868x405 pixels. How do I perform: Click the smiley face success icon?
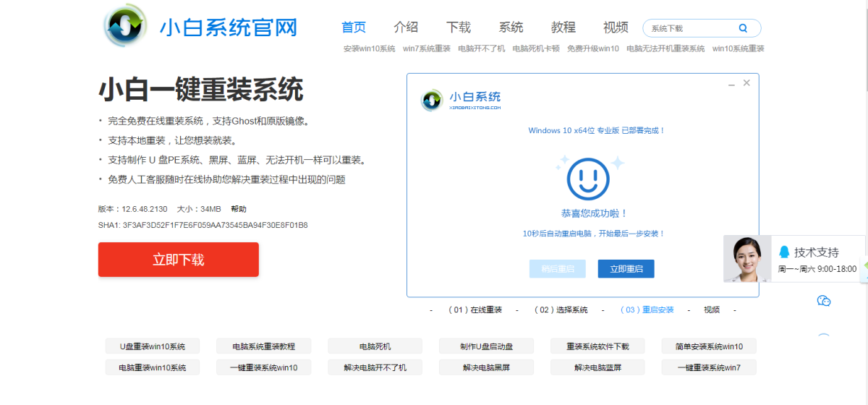(x=588, y=179)
